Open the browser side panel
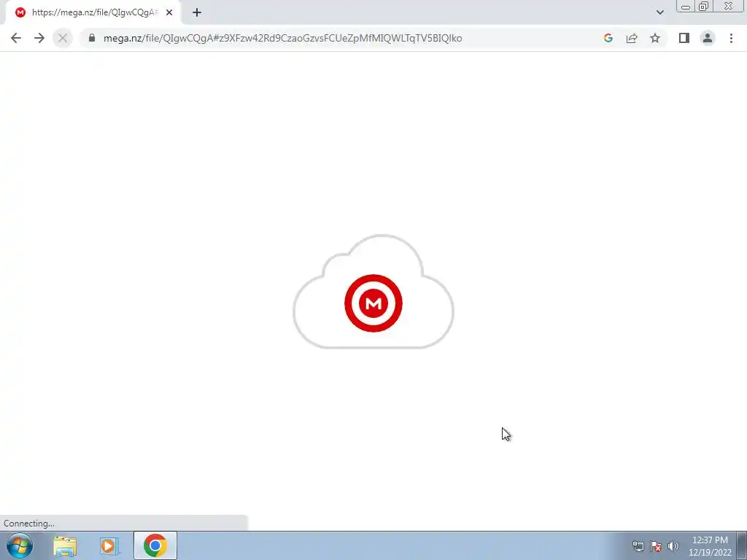The image size is (747, 560). (684, 38)
